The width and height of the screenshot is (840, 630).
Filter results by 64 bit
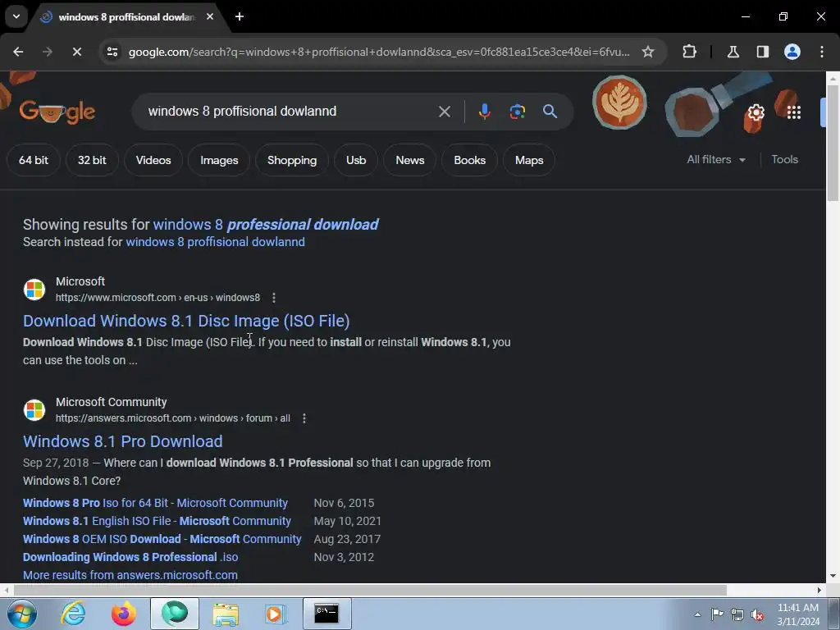[33, 160]
